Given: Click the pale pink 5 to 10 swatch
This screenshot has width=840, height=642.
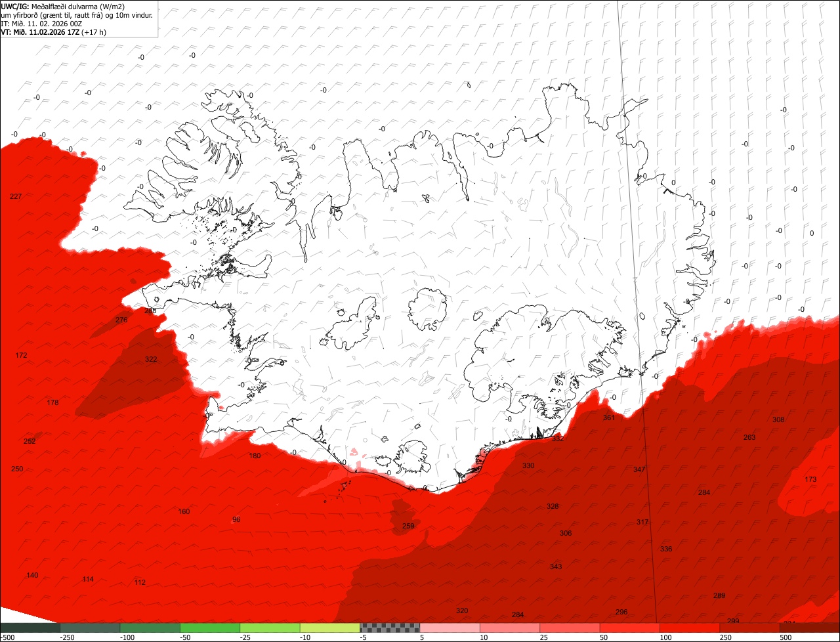Looking at the screenshot, I should (450, 628).
